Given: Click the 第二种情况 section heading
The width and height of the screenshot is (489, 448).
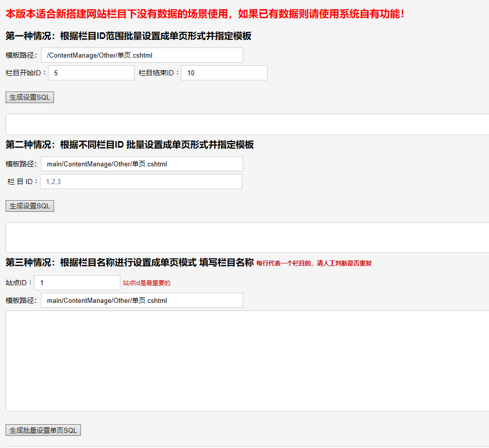Looking at the screenshot, I should click(129, 145).
